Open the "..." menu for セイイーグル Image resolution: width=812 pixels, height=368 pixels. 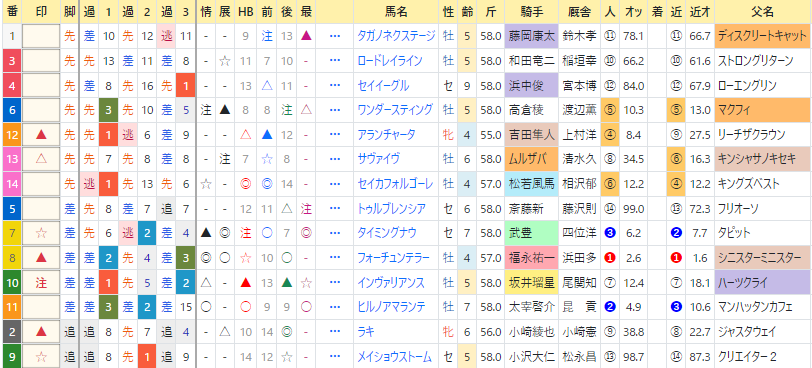pyautogui.click(x=334, y=85)
